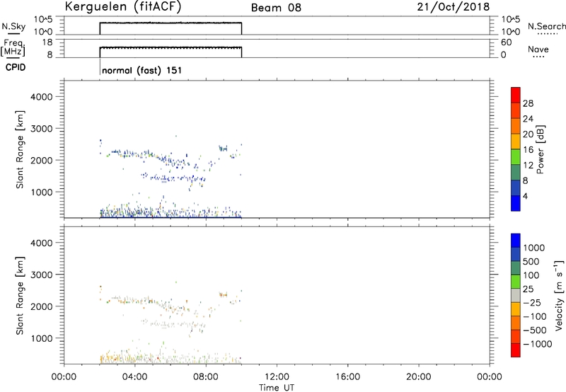Viewport: 566px width, 392px height.
Task: Click the 500 label on velocity colorbar
Action: [532, 262]
